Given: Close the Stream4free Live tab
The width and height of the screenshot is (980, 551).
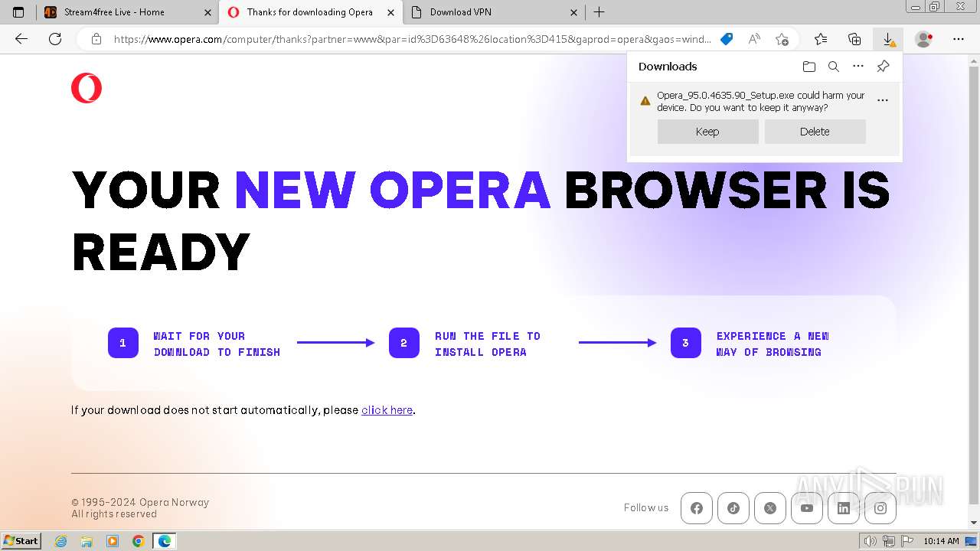Looking at the screenshot, I should tap(208, 12).
